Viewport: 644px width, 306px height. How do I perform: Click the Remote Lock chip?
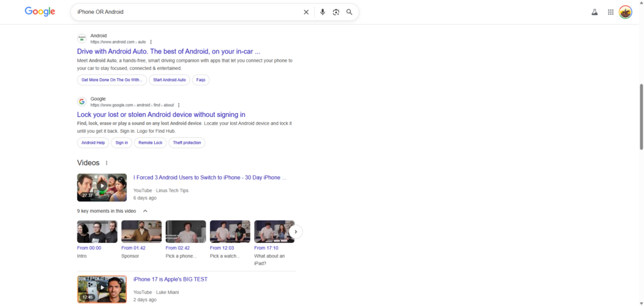pos(150,143)
